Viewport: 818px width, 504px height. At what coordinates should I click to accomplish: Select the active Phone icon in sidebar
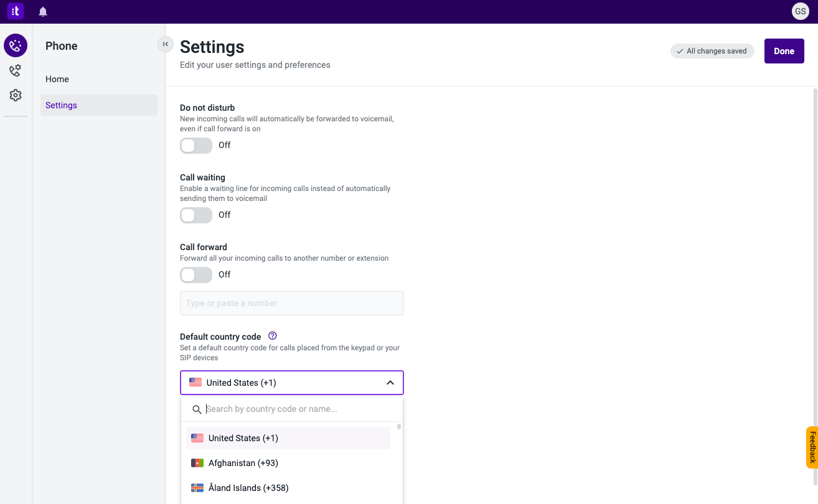(x=15, y=45)
